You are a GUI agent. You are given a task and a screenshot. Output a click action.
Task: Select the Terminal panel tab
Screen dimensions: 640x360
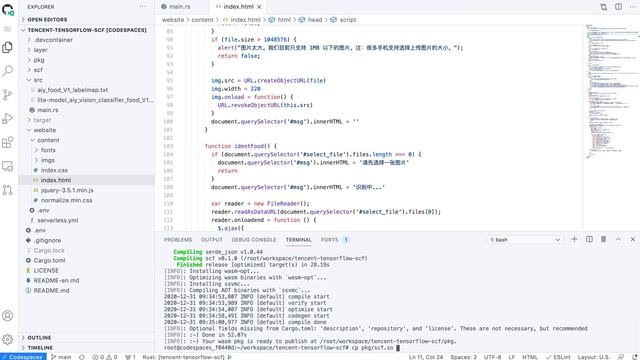pyautogui.click(x=298, y=240)
